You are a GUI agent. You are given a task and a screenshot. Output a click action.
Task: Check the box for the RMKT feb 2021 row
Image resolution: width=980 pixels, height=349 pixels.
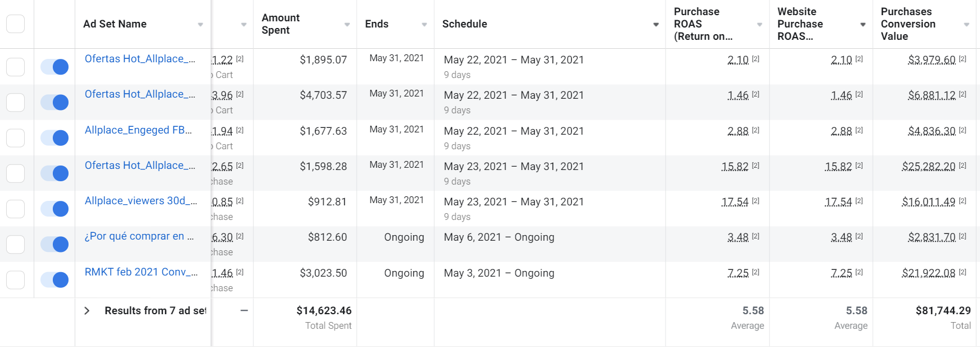click(x=16, y=280)
